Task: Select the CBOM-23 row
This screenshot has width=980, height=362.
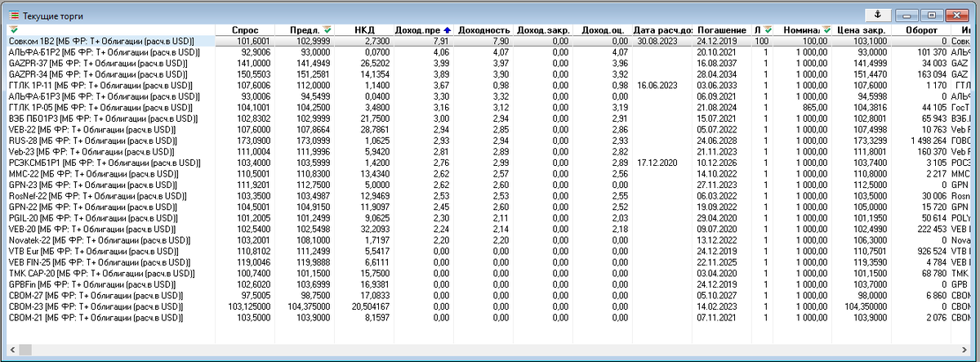Action: click(490, 306)
